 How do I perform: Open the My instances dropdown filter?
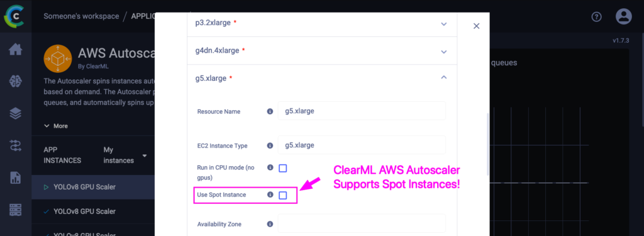coord(125,155)
